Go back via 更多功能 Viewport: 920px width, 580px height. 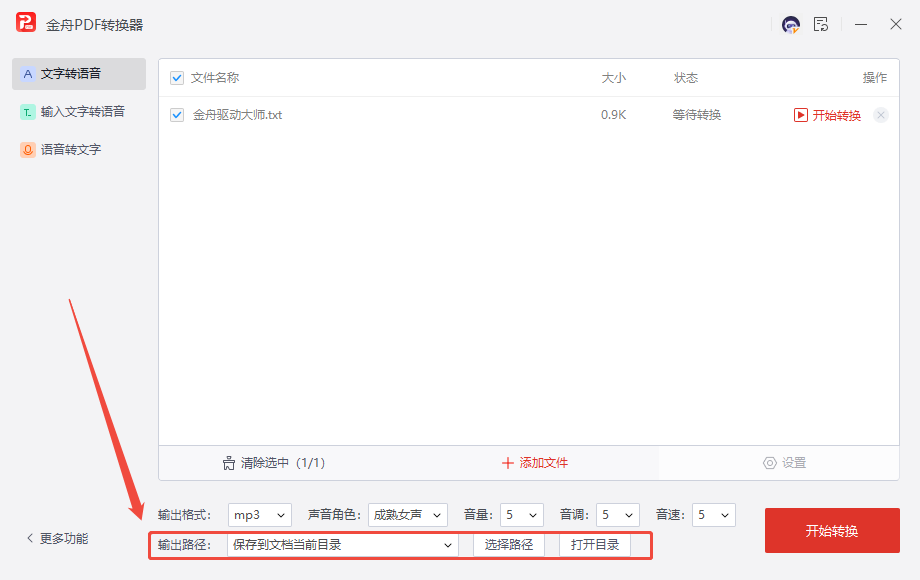[58, 538]
